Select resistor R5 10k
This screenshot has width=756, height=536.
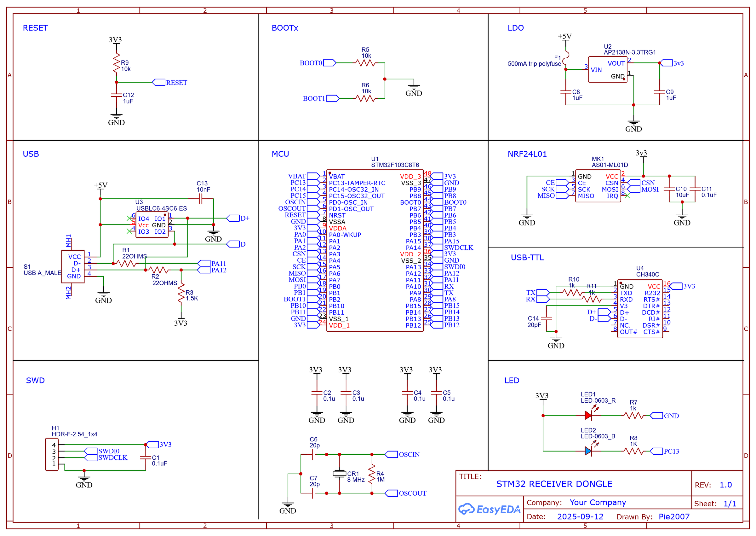365,63
